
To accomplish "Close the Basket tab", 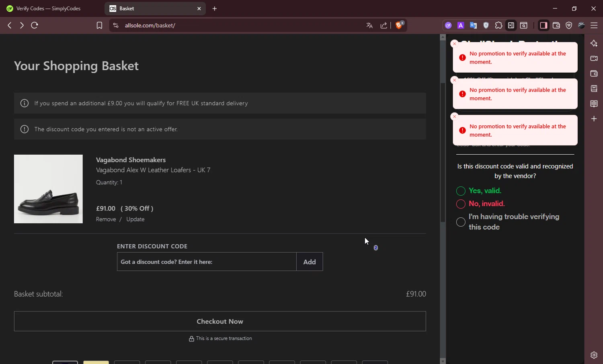I will tap(199, 8).
